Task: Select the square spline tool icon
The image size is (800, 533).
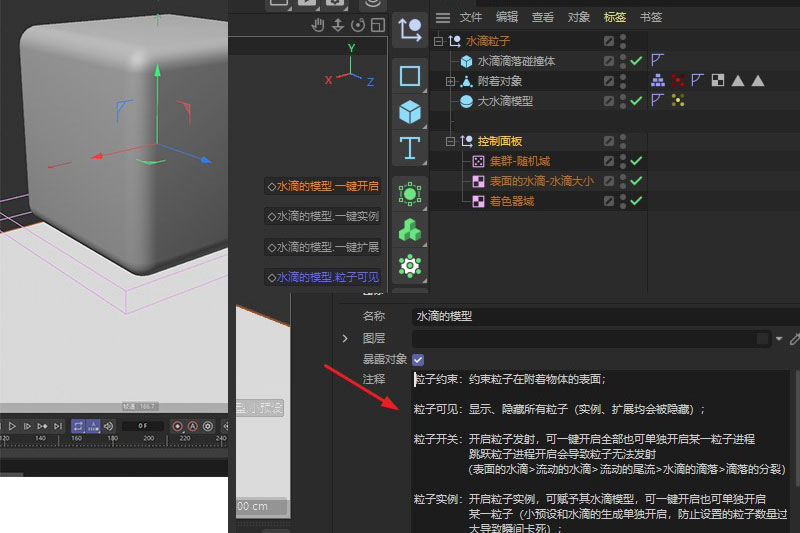Action: (410, 76)
